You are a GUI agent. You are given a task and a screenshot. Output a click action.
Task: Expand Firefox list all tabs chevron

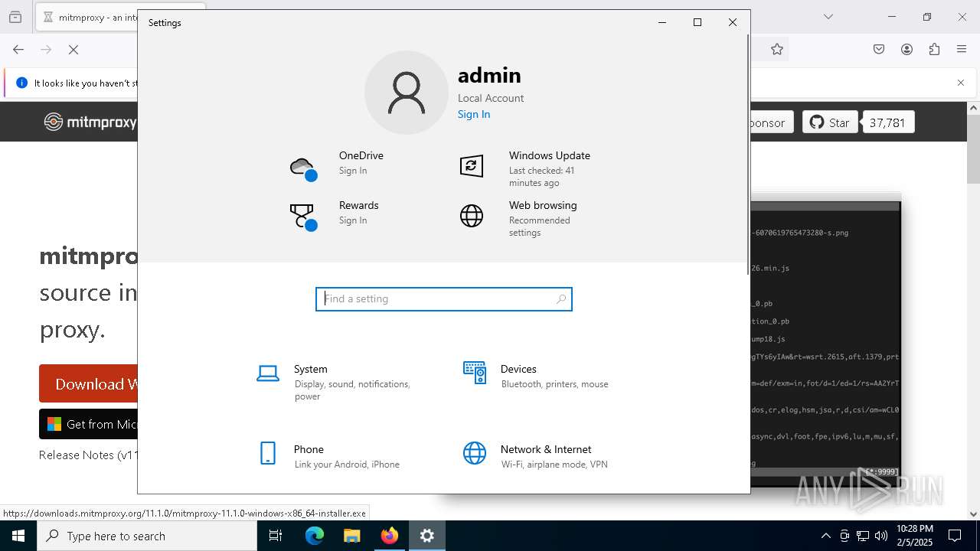(828, 17)
